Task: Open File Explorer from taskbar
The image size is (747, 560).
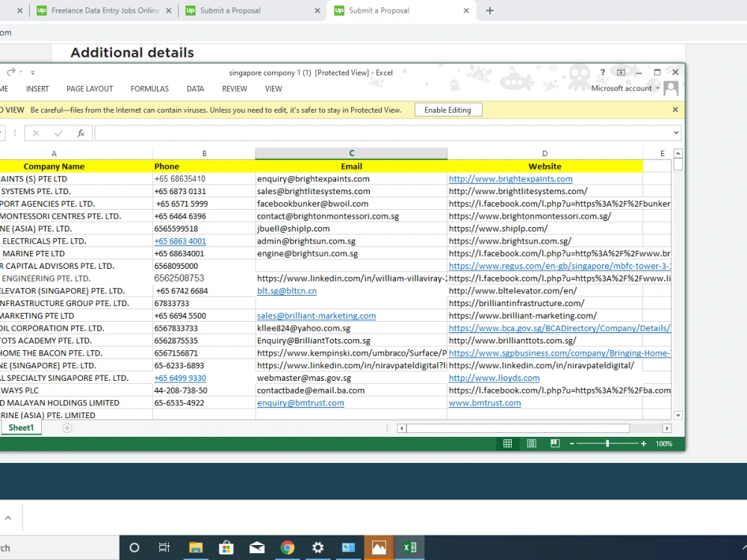Action: click(x=195, y=547)
